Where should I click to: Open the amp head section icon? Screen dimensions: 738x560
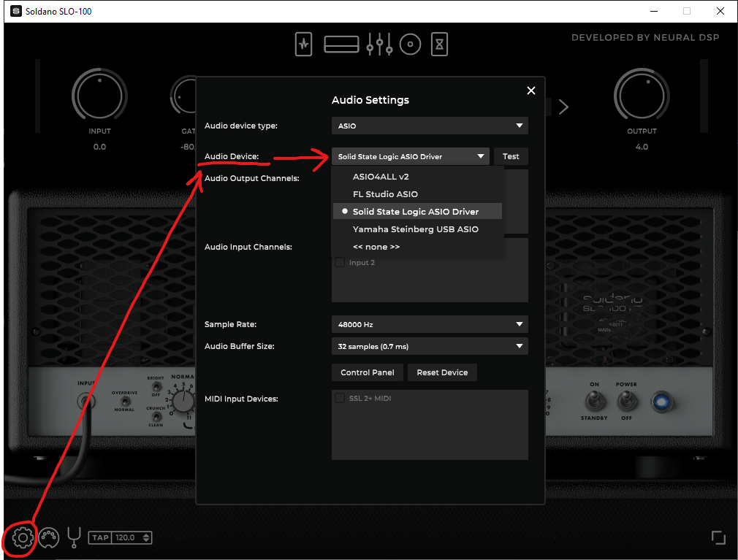[x=341, y=45]
